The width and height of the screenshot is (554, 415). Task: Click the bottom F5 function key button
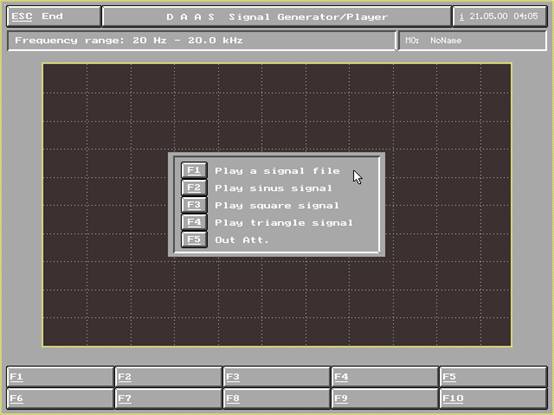tap(494, 377)
